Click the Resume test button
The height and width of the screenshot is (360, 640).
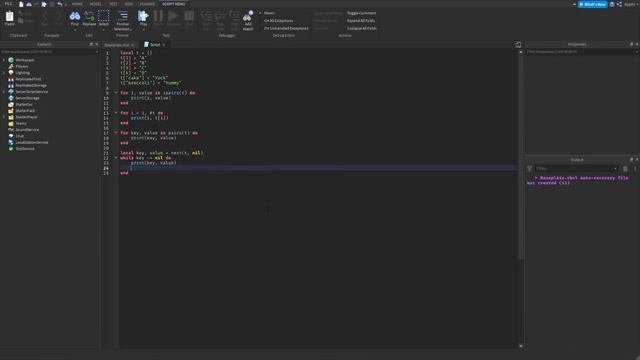[173, 17]
